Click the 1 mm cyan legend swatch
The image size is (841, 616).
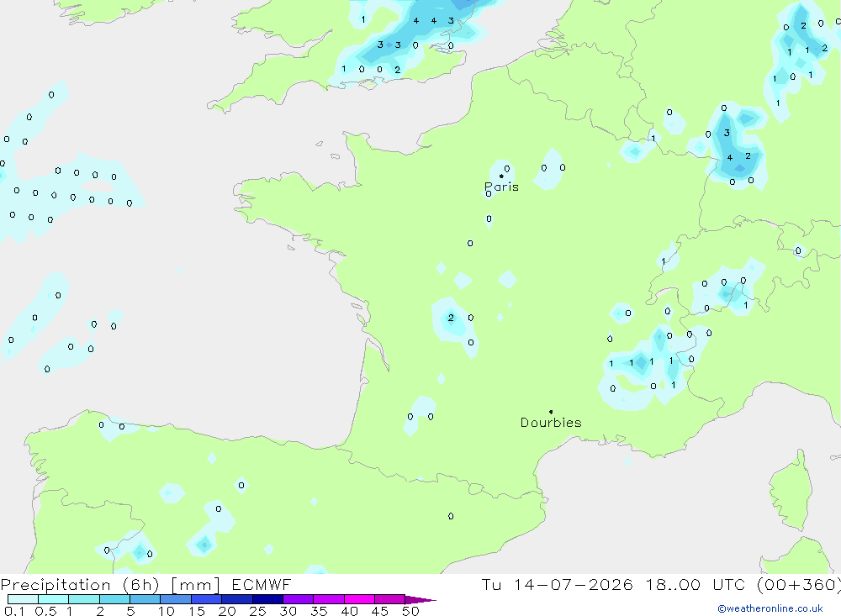pyautogui.click(x=84, y=599)
